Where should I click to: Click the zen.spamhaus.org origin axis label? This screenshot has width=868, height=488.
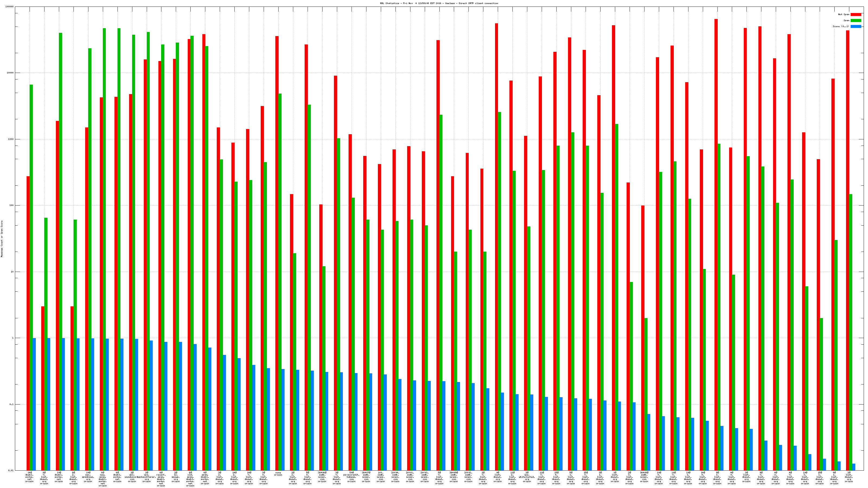[x=88, y=477]
